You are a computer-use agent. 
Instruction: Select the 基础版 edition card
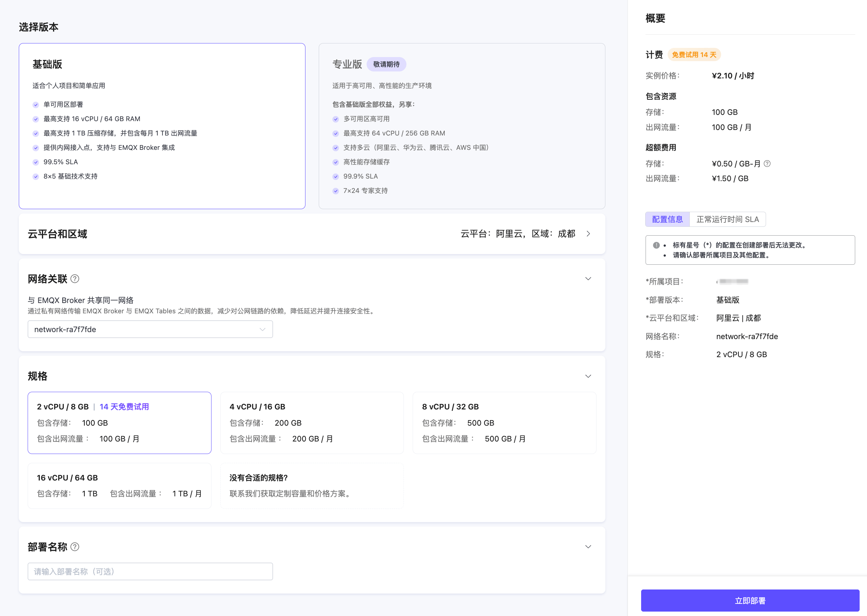(162, 126)
